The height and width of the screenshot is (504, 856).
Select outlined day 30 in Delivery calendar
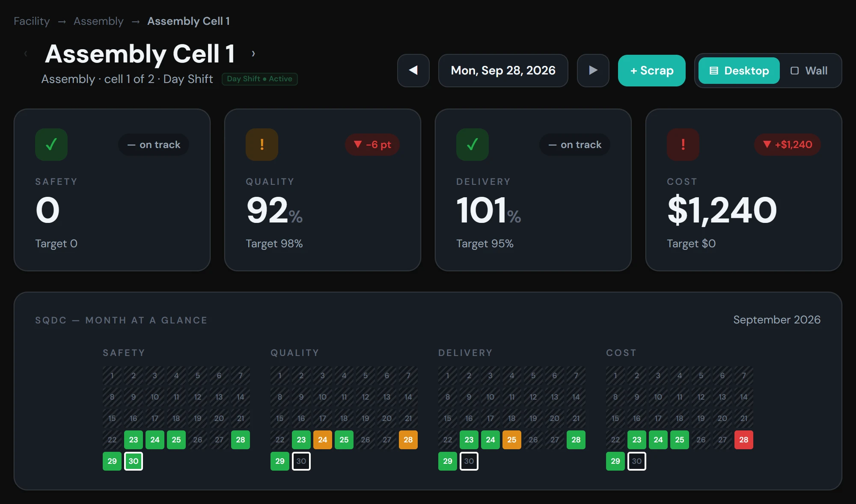[x=469, y=461]
